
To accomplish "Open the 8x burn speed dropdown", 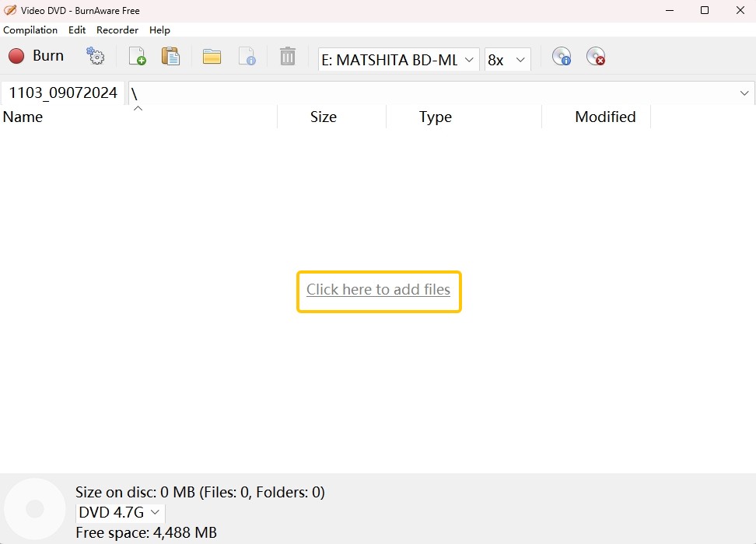I will [507, 60].
